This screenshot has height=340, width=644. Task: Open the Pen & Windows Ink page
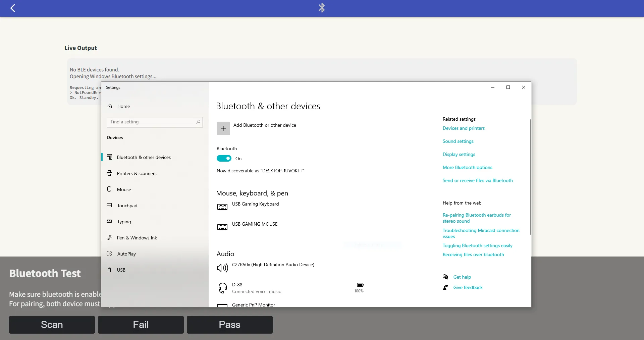(137, 238)
